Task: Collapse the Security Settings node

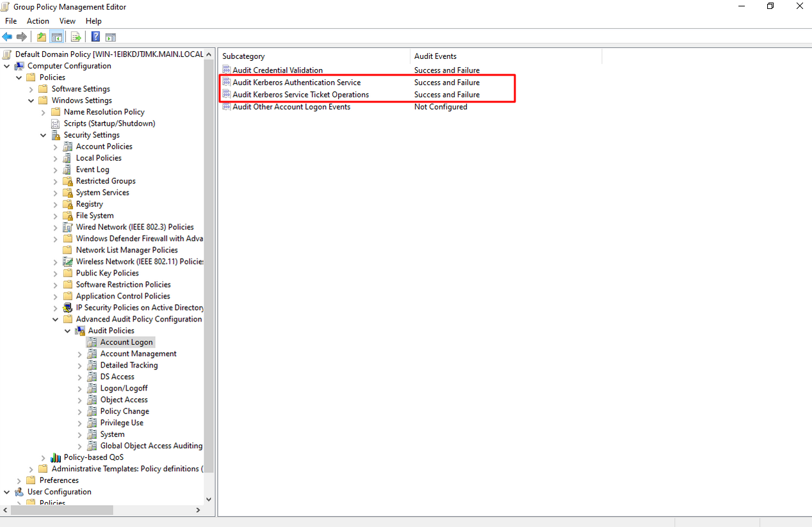Action: 44,135
